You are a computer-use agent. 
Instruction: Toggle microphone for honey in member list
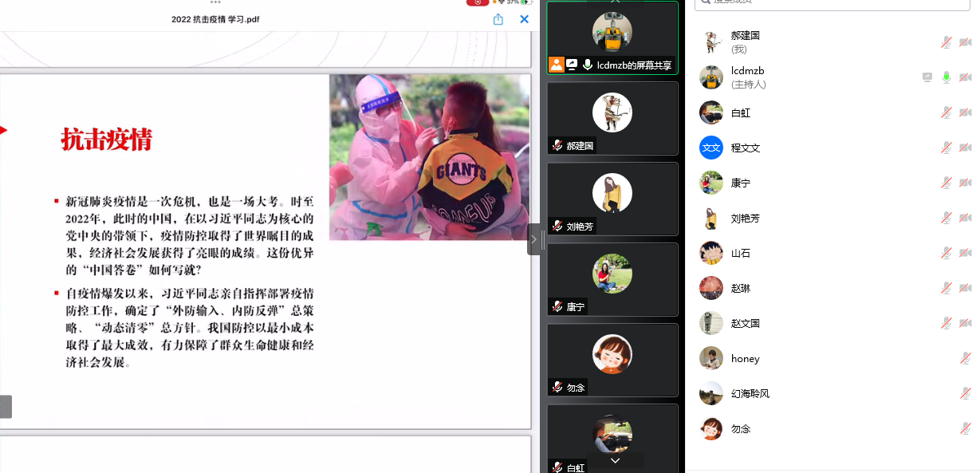click(965, 358)
